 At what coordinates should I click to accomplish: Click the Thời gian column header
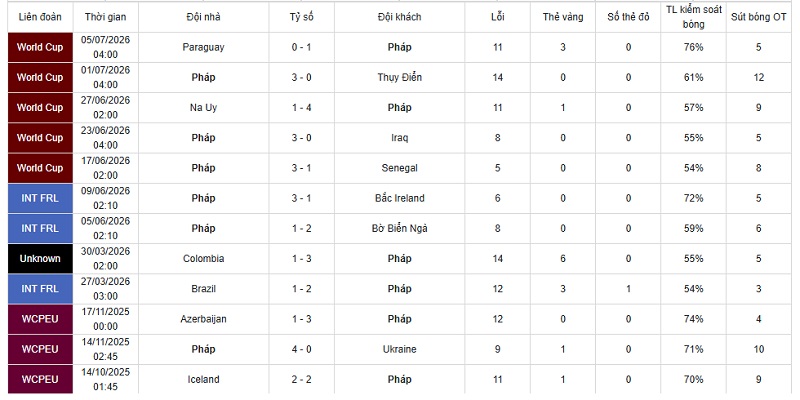tap(106, 17)
